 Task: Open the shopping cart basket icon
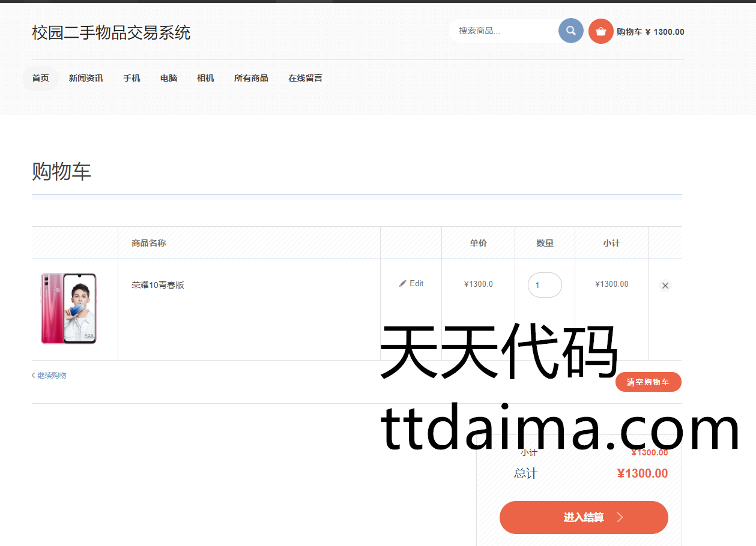point(600,31)
